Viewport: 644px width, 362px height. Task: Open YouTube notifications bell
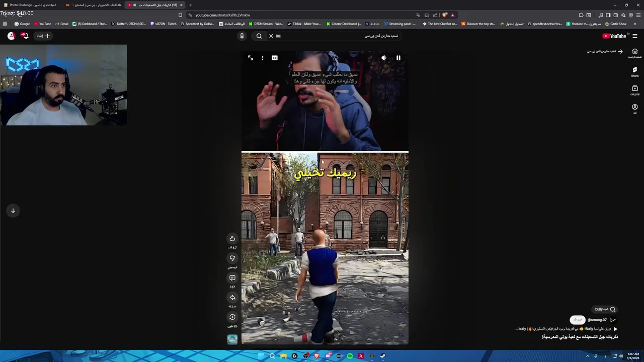coord(25,36)
